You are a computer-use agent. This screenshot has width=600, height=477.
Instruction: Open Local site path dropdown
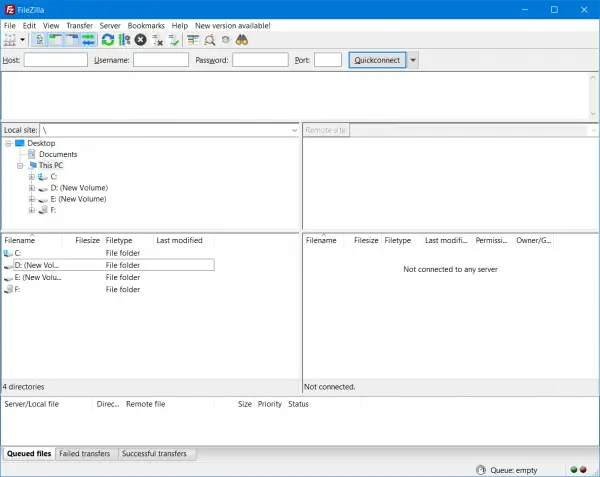[x=294, y=130]
